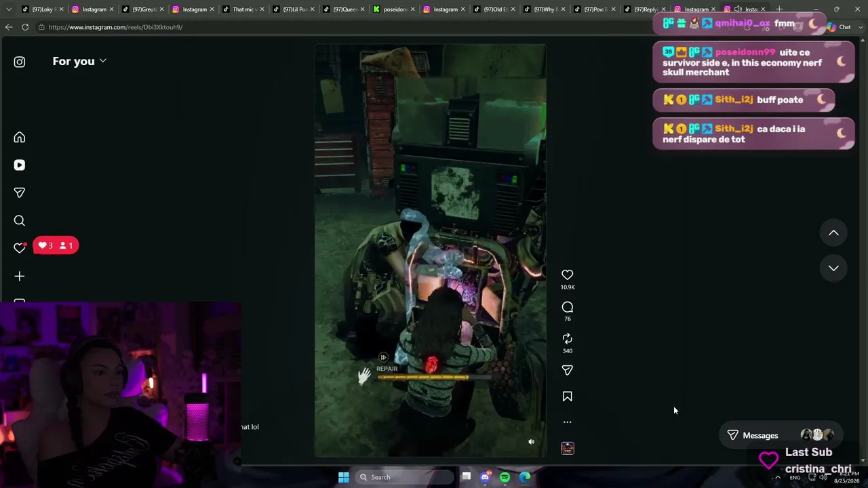
Task: Repost the reel
Action: pos(568,338)
